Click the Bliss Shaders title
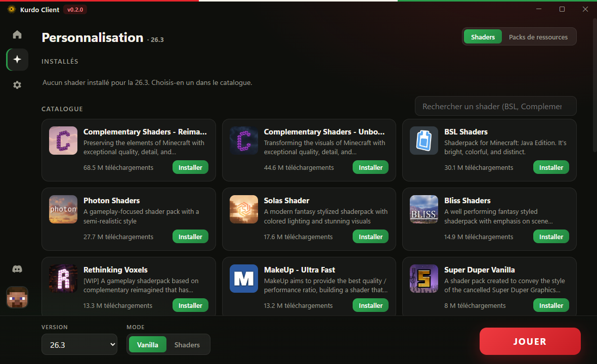Viewport: 597px width, 364px height. (467, 200)
